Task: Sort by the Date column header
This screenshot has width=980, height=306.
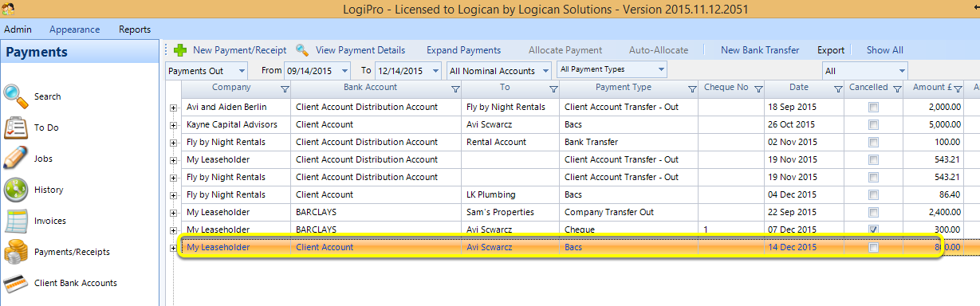Action: point(799,88)
